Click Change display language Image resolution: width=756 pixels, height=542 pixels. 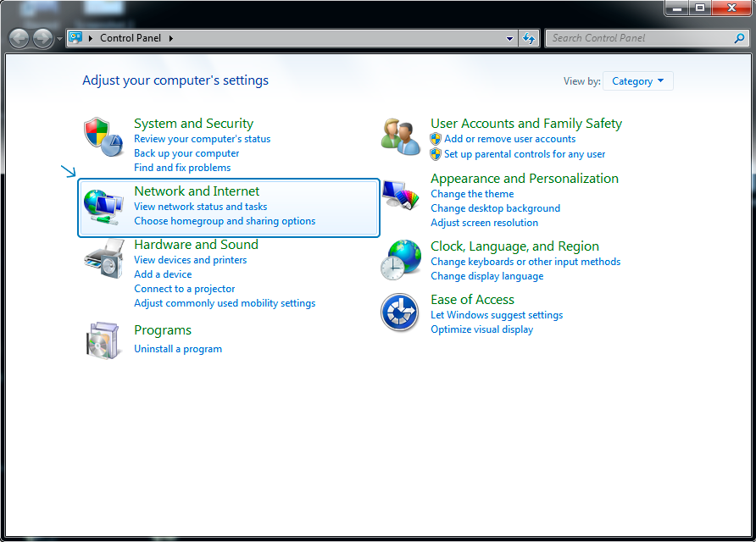(x=487, y=276)
